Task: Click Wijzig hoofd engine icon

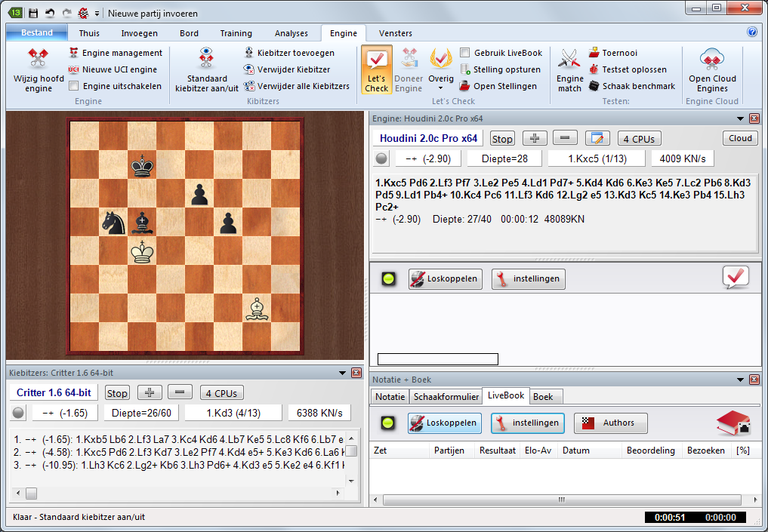Action: tap(39, 69)
